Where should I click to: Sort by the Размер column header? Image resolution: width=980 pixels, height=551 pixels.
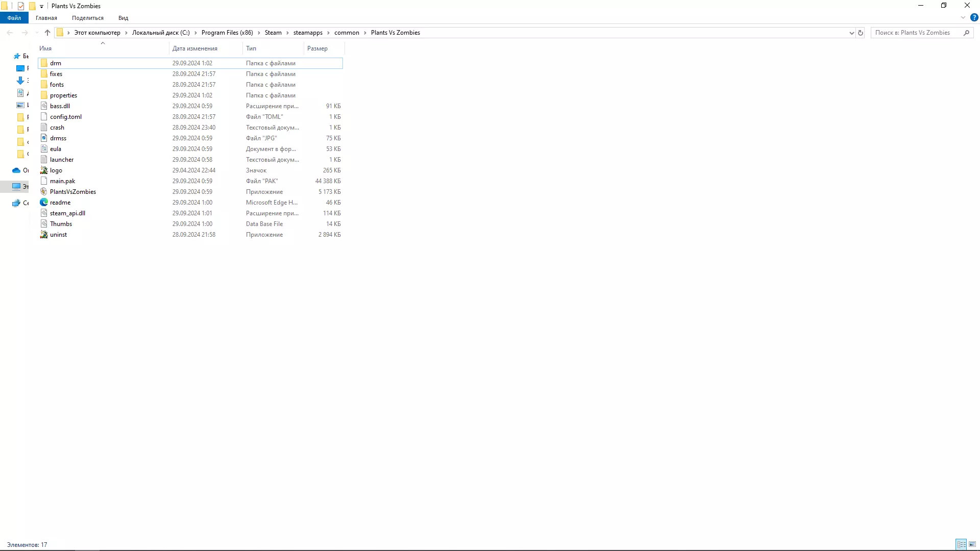click(x=317, y=48)
